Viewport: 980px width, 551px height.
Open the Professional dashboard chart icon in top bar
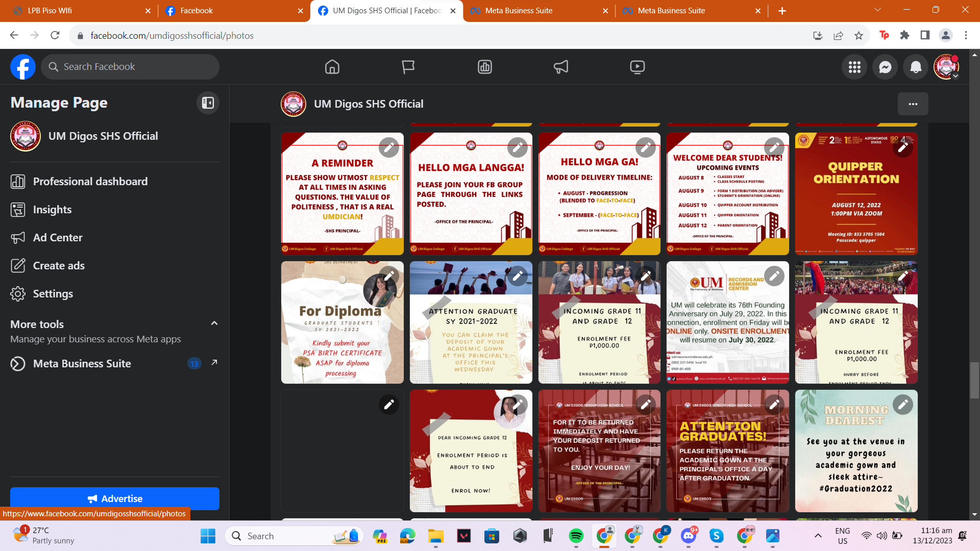click(485, 67)
